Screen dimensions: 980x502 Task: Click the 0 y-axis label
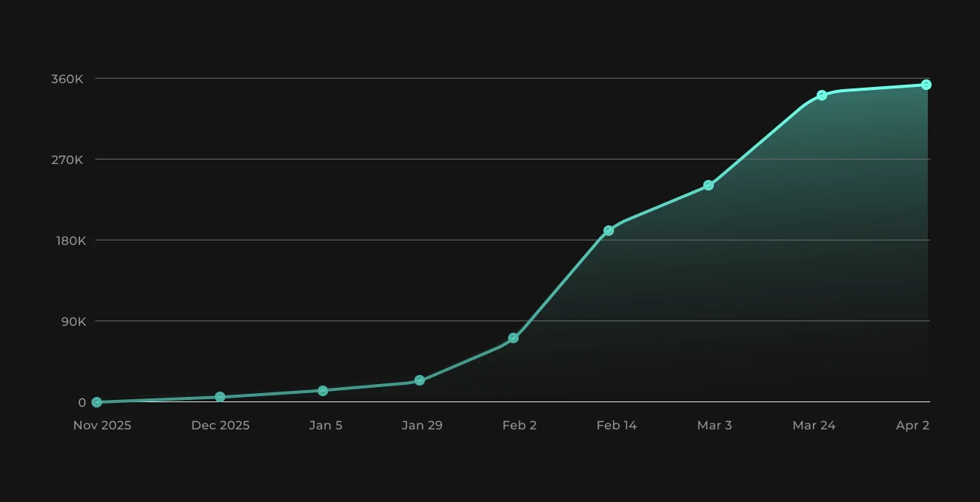[x=82, y=402]
